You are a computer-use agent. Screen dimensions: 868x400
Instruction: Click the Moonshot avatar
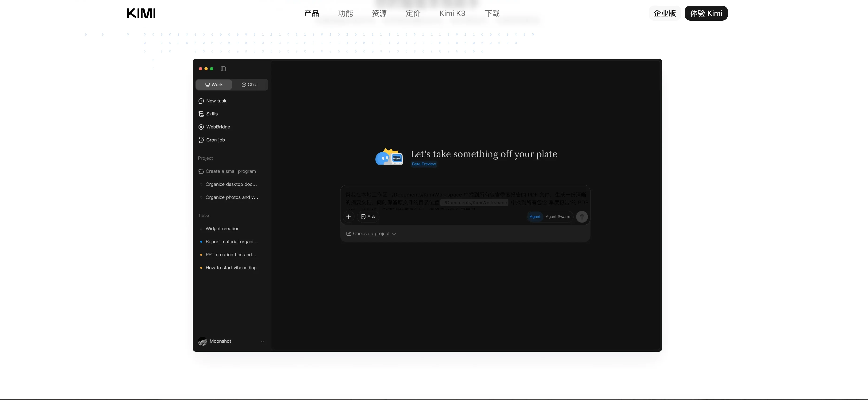pos(203,341)
